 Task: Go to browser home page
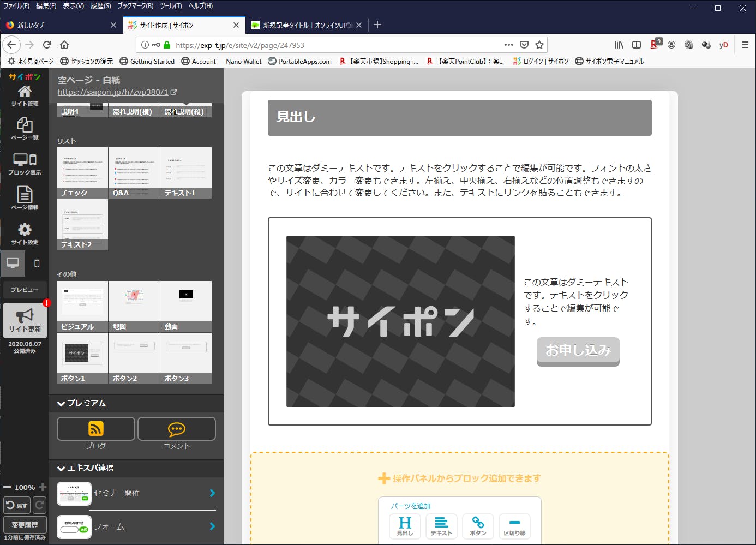pos(64,45)
